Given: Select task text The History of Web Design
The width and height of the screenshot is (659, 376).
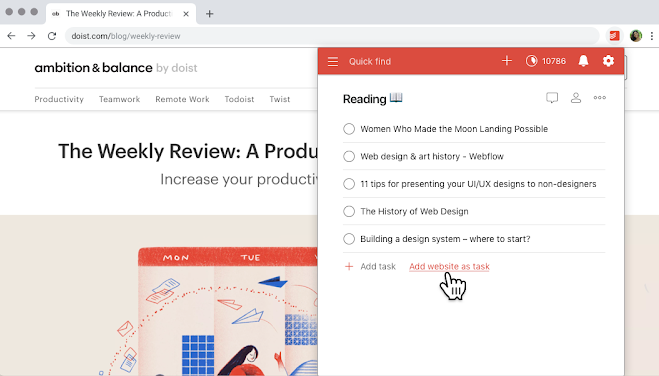Looking at the screenshot, I should [x=414, y=211].
